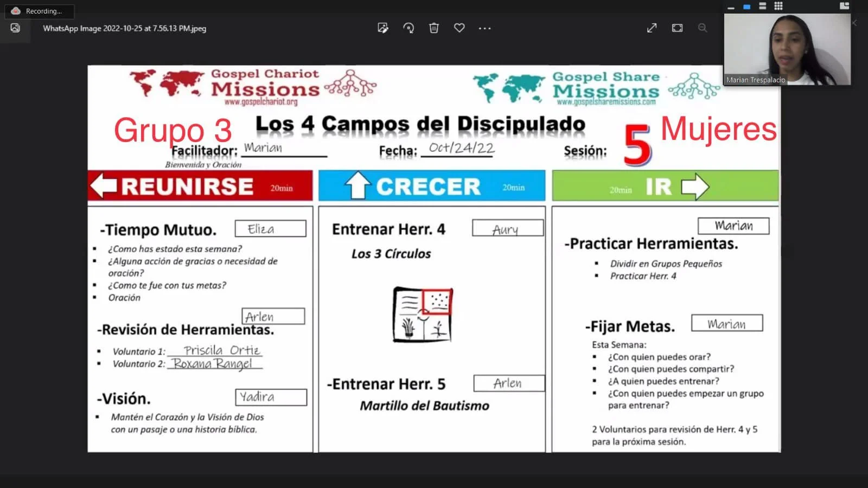The image size is (868, 488).
Task: Open the photo collection icon at top-left
Action: click(15, 28)
